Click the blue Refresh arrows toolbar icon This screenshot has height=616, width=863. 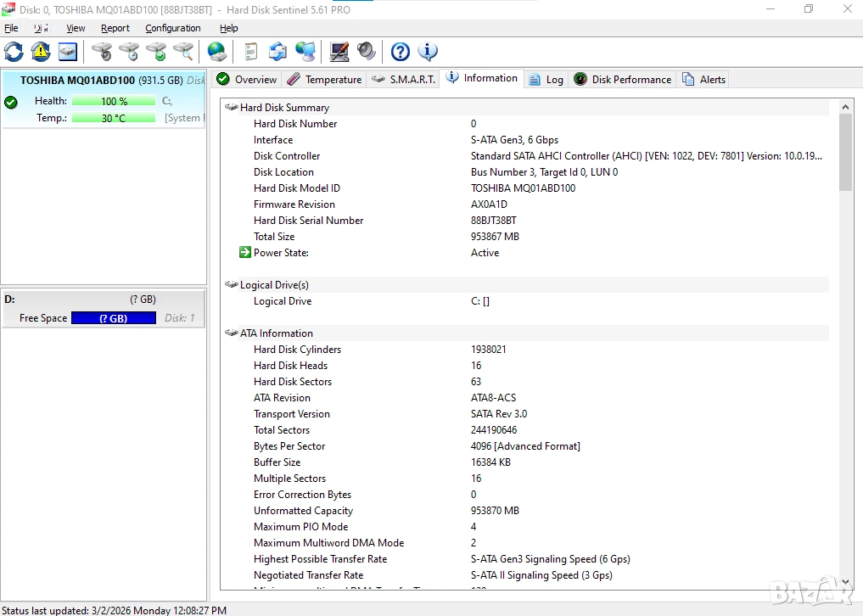pos(14,52)
